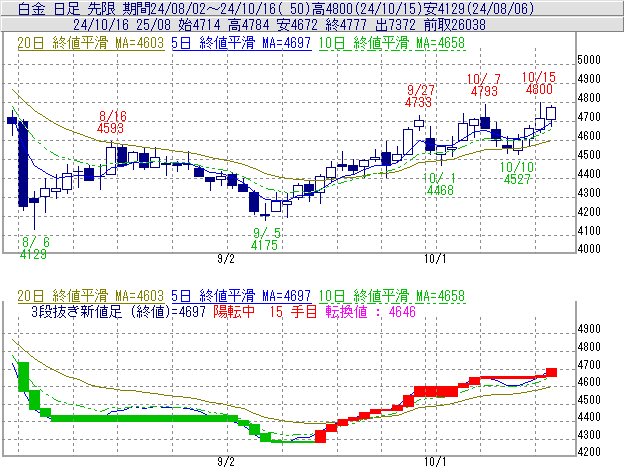The image size is (624, 475).
Task: Click the 8/6 4129 low marker label
Action: point(34,248)
